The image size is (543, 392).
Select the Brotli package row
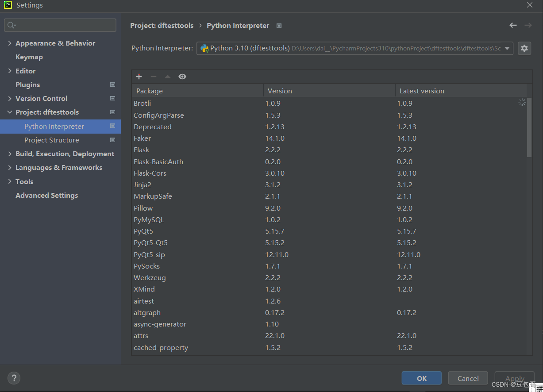[x=329, y=103]
